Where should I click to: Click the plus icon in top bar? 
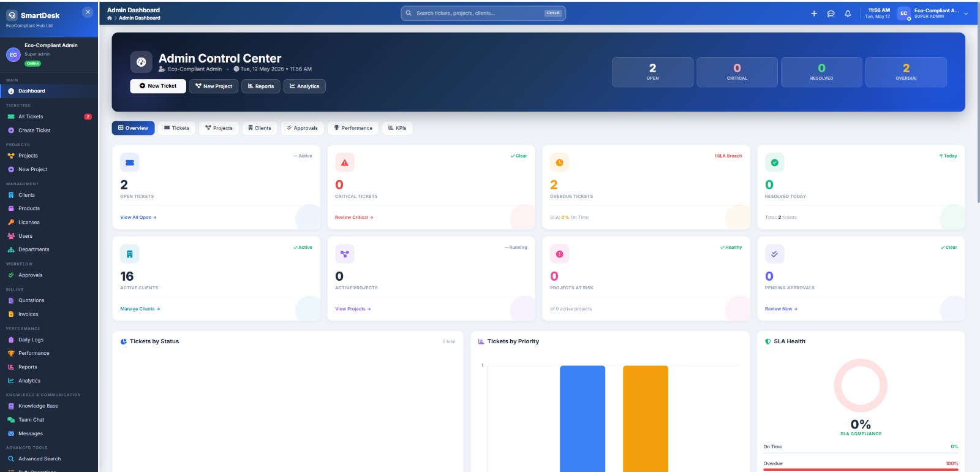pyautogui.click(x=814, y=13)
